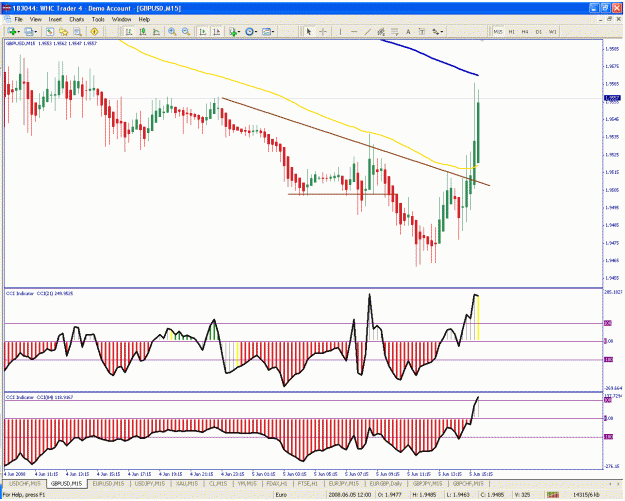Switch to the FDAX,H1 chart tab
Image resolution: width=625 pixels, height=501 pixels.
(277, 483)
